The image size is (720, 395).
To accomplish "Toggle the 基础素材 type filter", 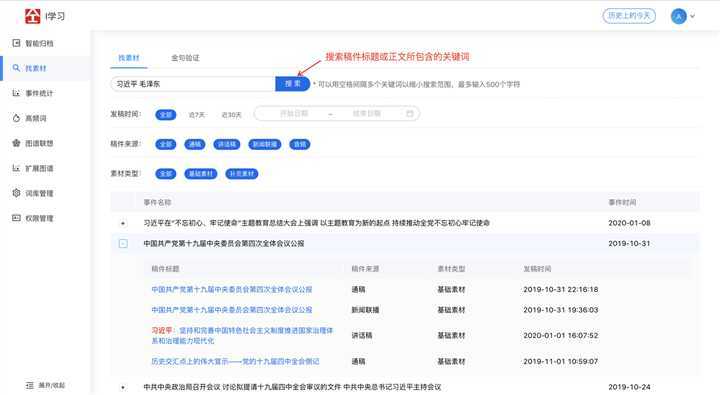I will (201, 174).
